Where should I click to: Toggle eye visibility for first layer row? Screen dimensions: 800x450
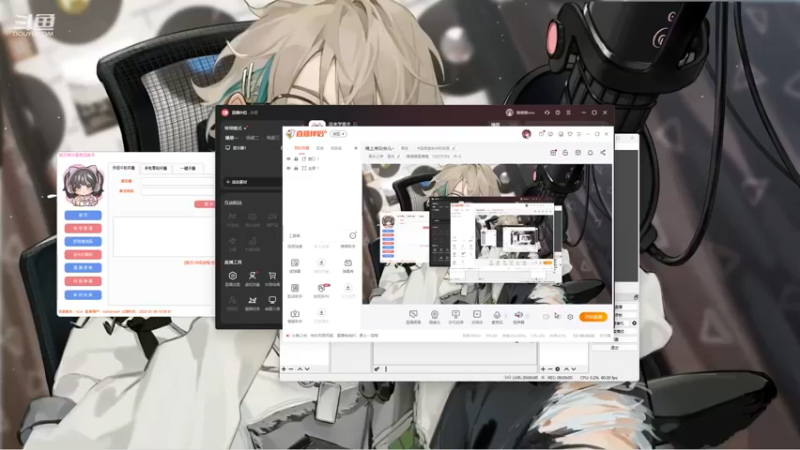289,159
